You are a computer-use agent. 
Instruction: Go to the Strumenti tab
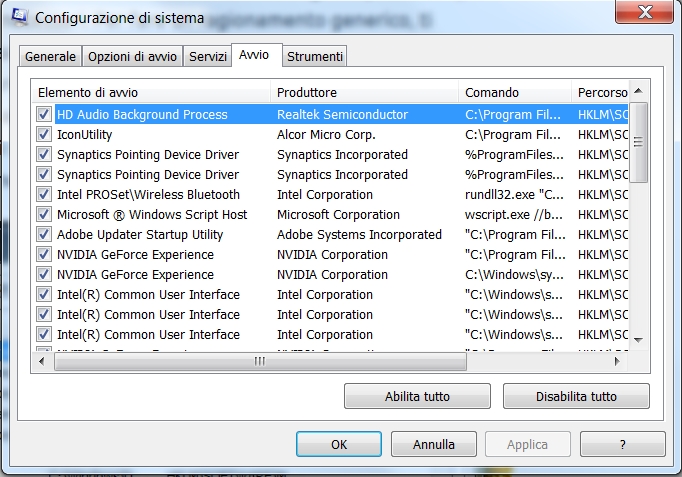pyautogui.click(x=314, y=57)
